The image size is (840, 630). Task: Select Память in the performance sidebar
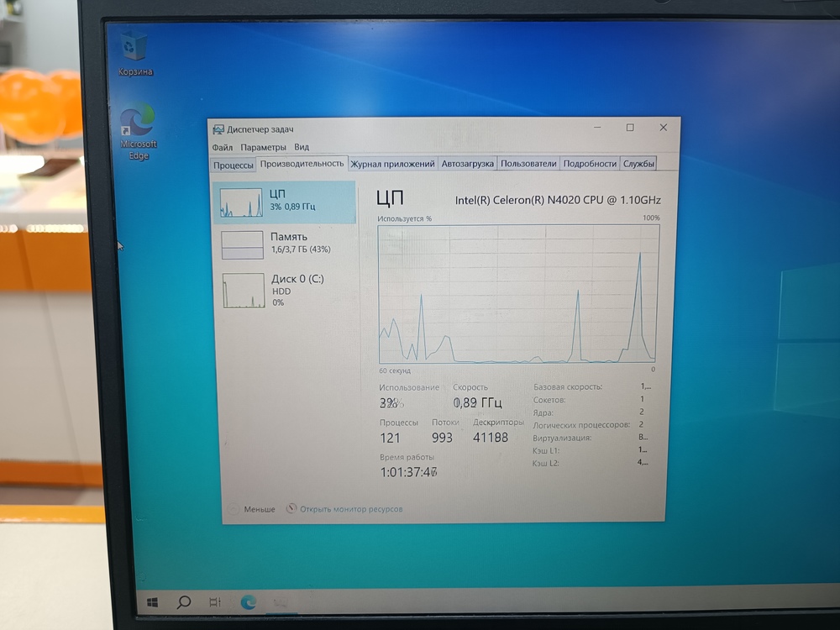point(290,241)
